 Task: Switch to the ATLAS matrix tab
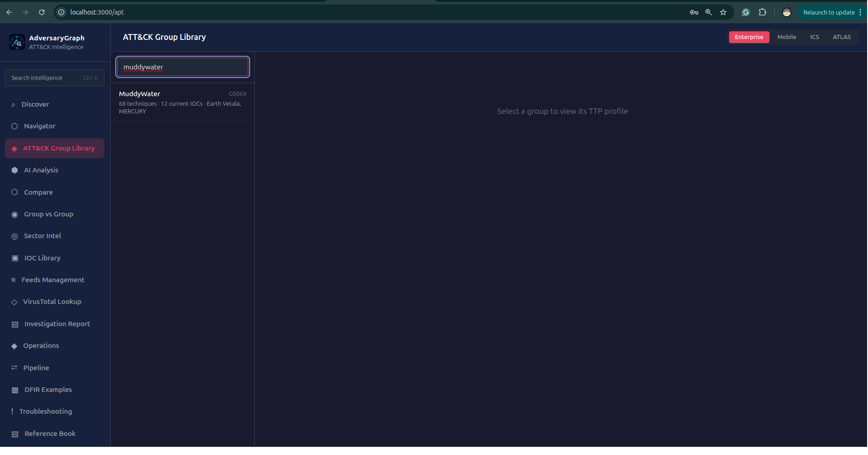(x=842, y=37)
